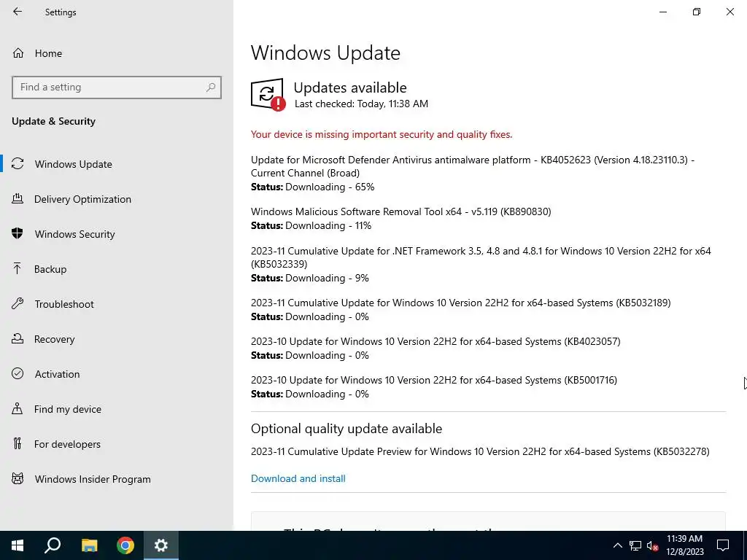Open the Home icon in sidebar

tap(18, 52)
